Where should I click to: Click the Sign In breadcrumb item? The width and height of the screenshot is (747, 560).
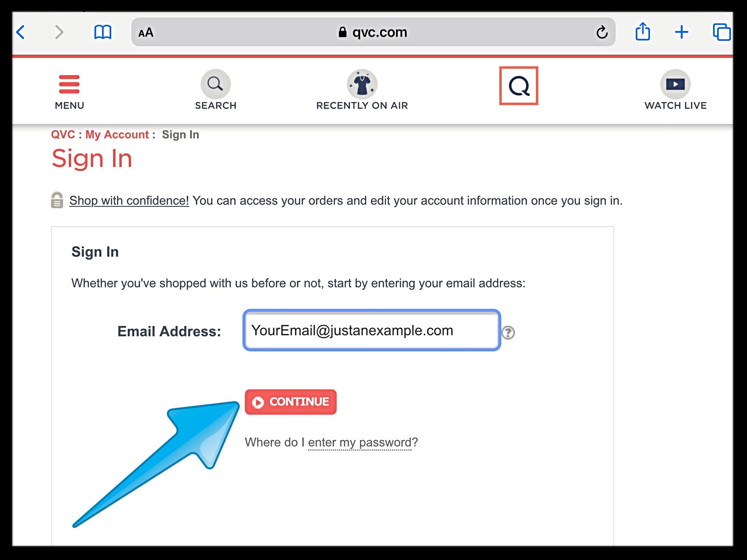point(181,134)
